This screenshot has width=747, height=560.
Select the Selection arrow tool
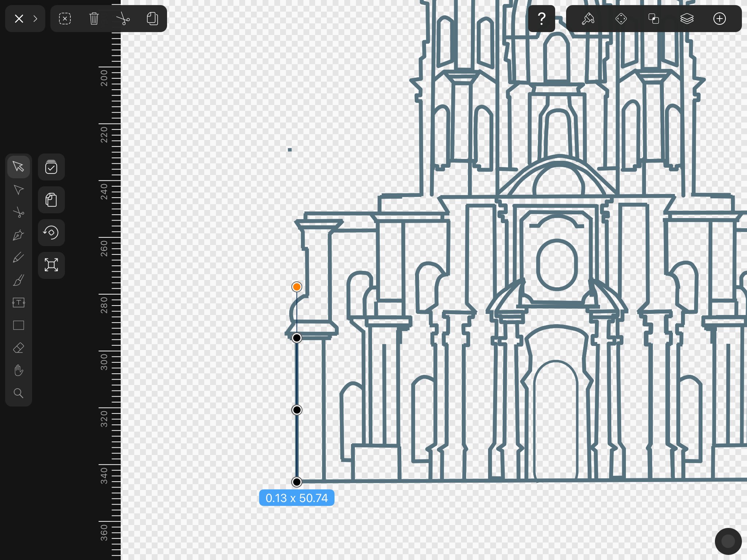[x=18, y=167]
